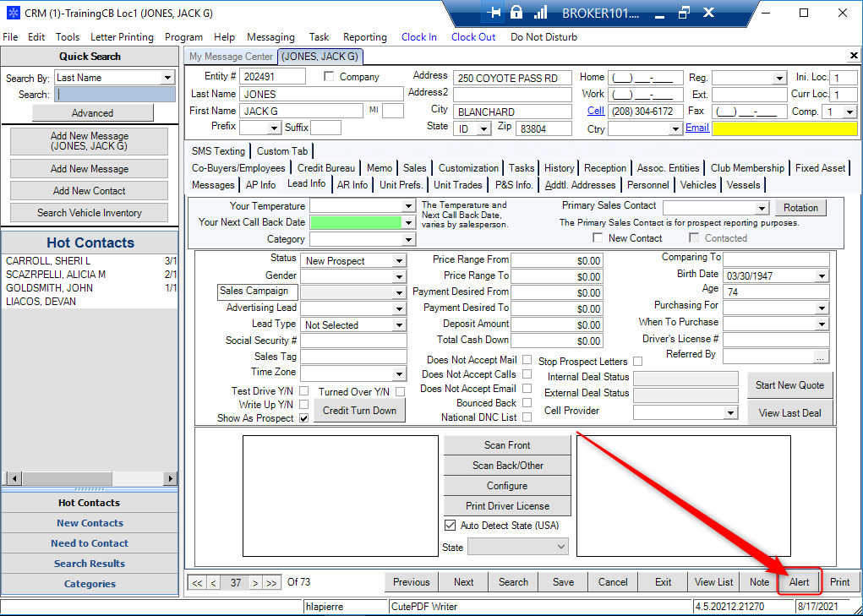Select the Unit Trades tab

click(457, 185)
